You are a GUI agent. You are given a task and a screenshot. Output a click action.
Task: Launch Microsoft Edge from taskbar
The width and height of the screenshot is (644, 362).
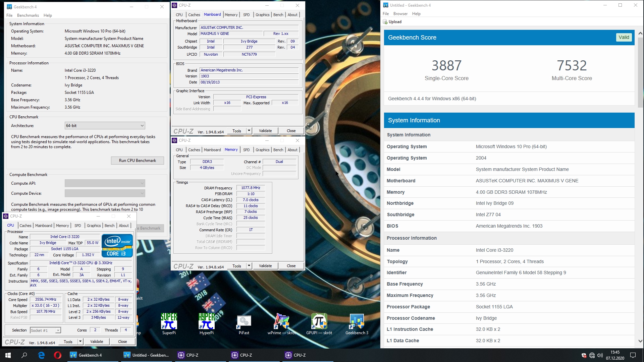(x=41, y=355)
